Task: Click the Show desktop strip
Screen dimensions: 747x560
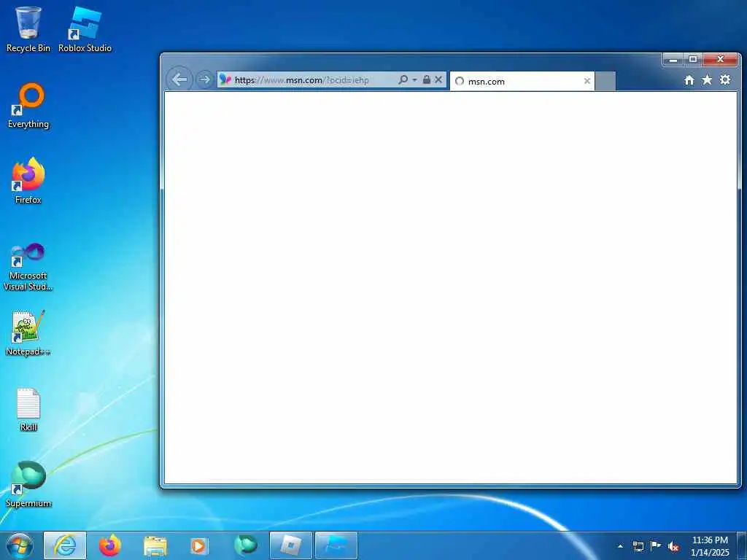Action: 742,545
